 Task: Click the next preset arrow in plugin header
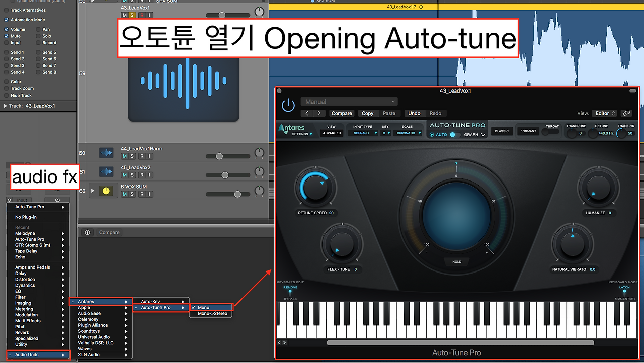[319, 113]
